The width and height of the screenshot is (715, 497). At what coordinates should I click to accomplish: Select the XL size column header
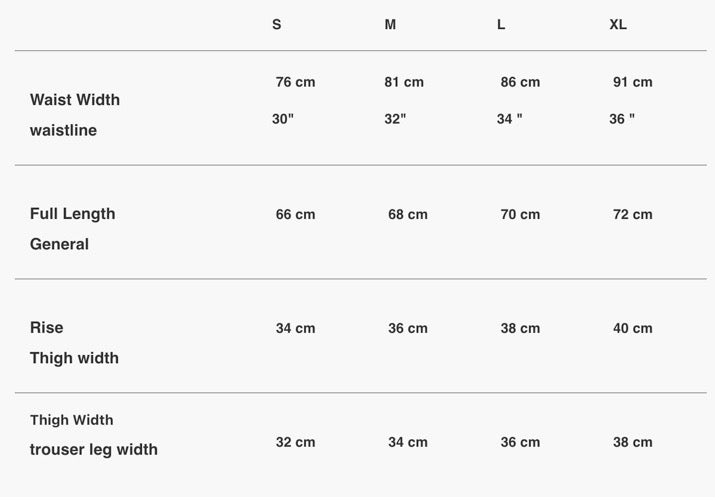click(618, 24)
